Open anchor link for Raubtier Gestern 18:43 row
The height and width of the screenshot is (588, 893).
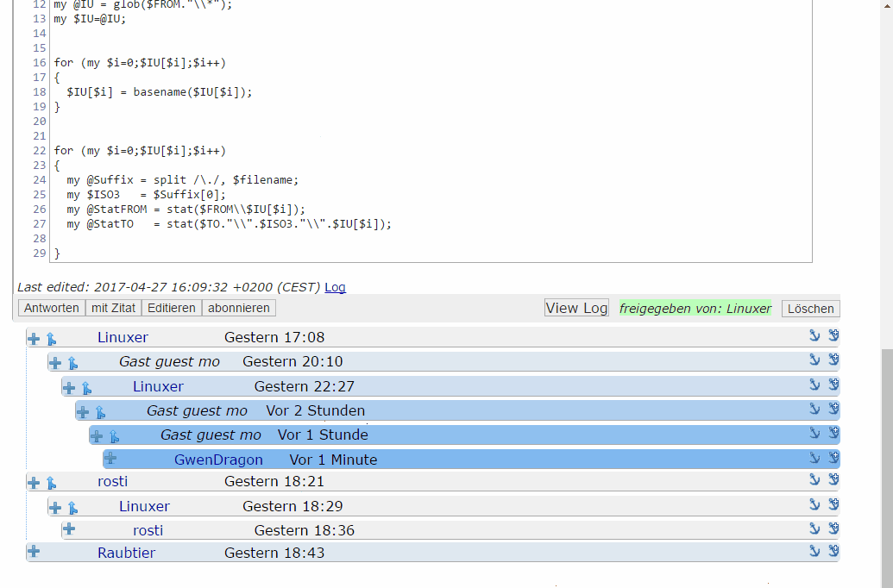coord(814,550)
